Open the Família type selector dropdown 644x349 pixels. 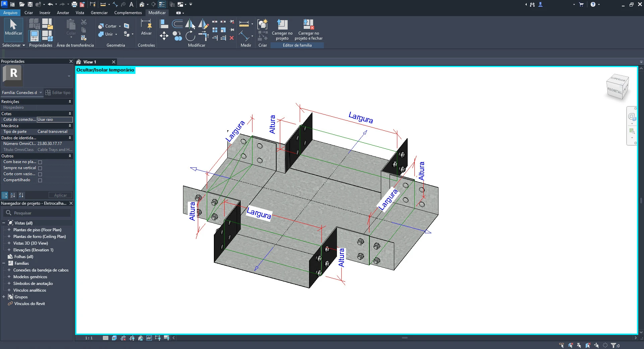41,93
